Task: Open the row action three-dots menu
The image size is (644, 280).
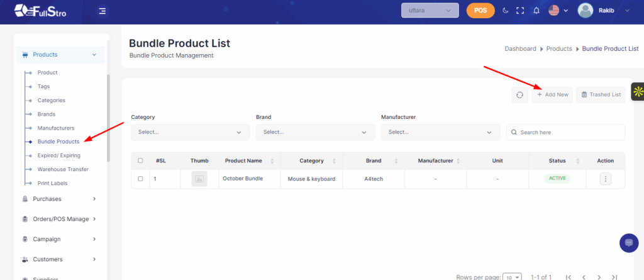Action: [606, 179]
